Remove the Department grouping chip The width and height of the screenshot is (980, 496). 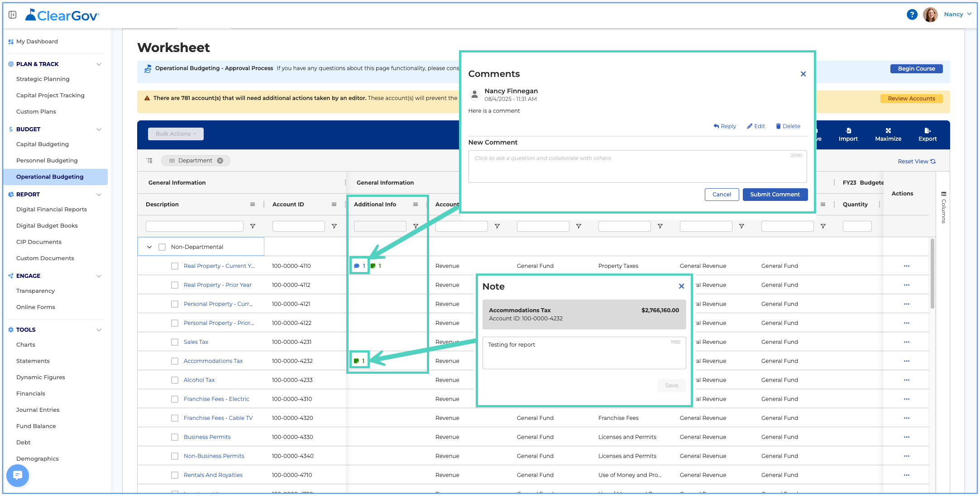(x=220, y=161)
